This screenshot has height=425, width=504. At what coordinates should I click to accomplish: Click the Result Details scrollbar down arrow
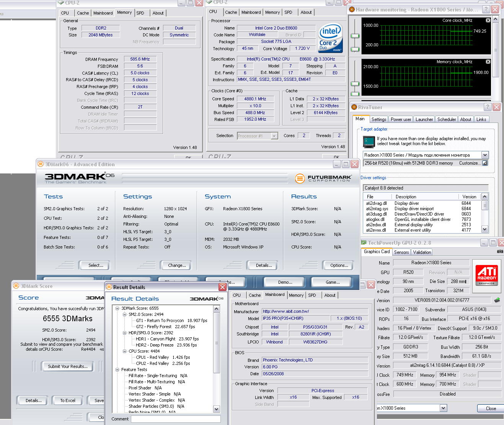[217, 409]
